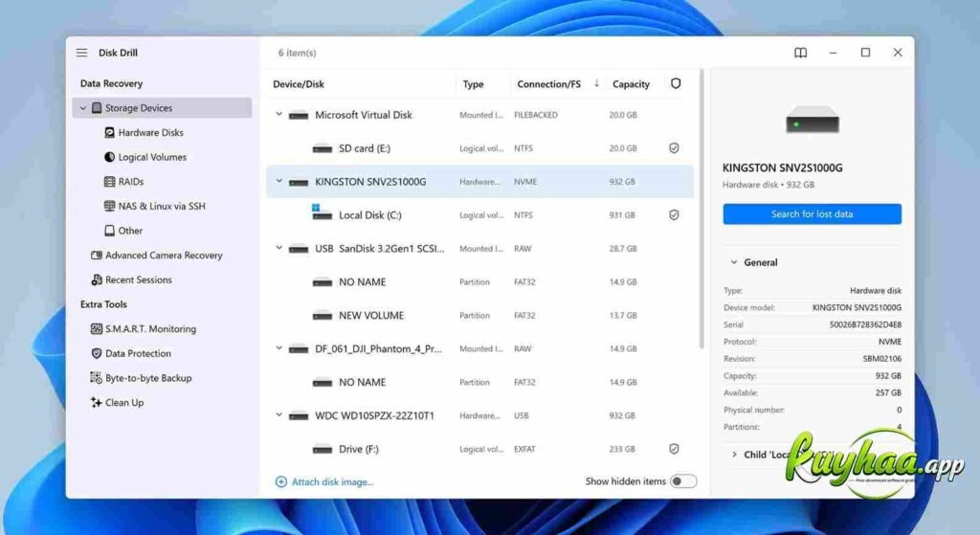Open S.M.A.R.T. Monitoring tool
Screen dimensions: 980x535
coord(150,328)
